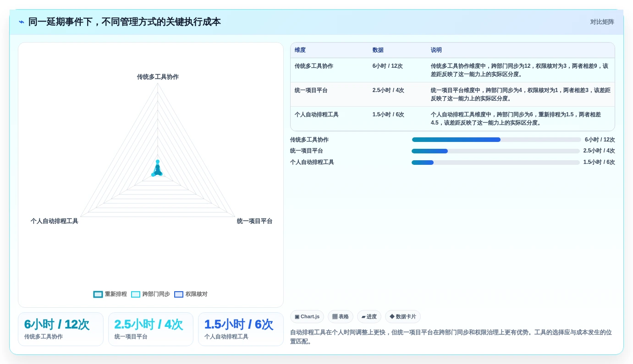Toggle the 重新排程 legend swatch

98,294
